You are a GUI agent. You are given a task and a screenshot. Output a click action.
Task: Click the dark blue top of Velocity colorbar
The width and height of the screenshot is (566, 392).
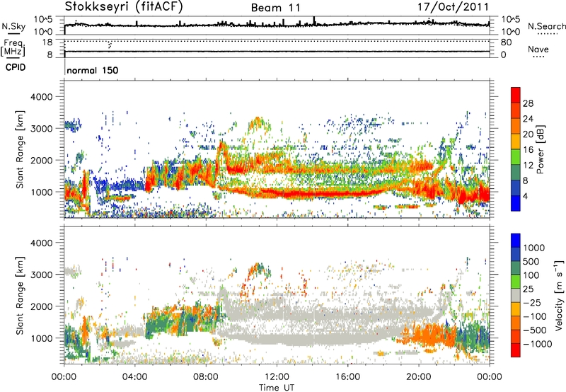pyautogui.click(x=516, y=241)
